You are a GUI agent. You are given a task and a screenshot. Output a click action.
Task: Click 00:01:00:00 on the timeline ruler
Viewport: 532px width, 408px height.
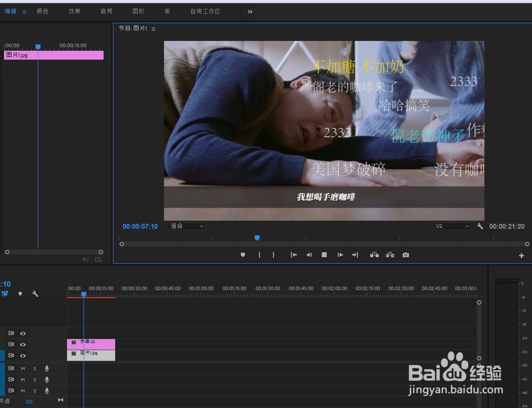[x=201, y=288]
